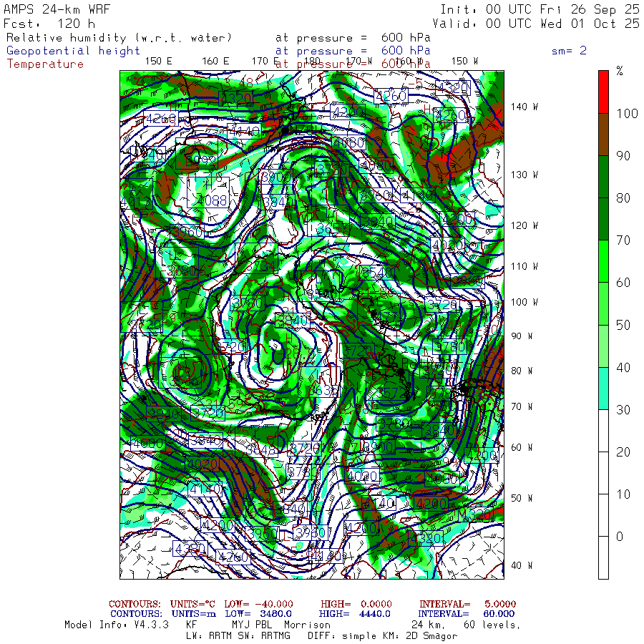Pick the cyan 30-40% colorbar segment
Viewport: 644px width, 644px height.
603,388
